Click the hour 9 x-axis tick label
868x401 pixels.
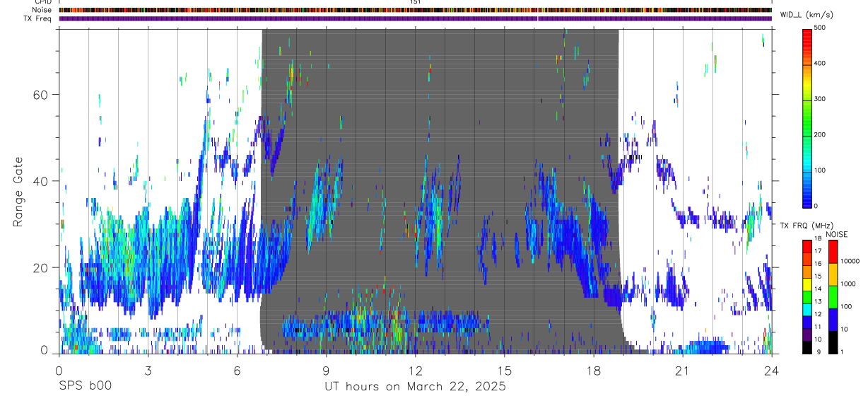point(326,370)
